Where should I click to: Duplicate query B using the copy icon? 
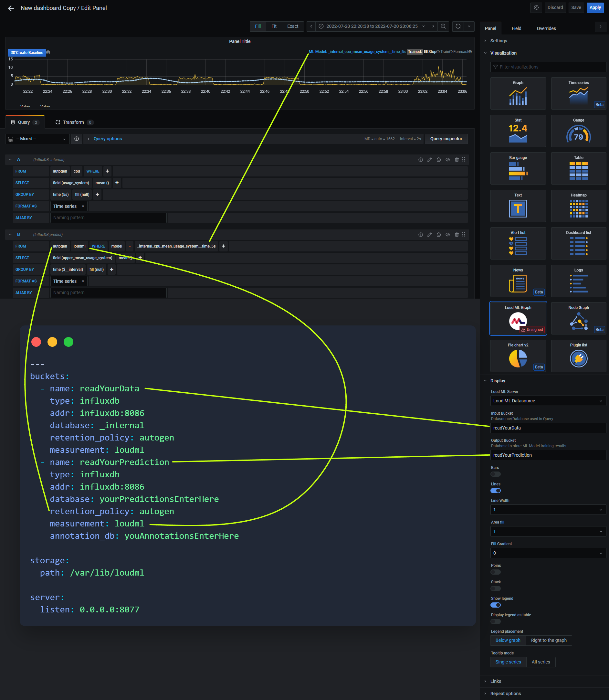pyautogui.click(x=439, y=234)
